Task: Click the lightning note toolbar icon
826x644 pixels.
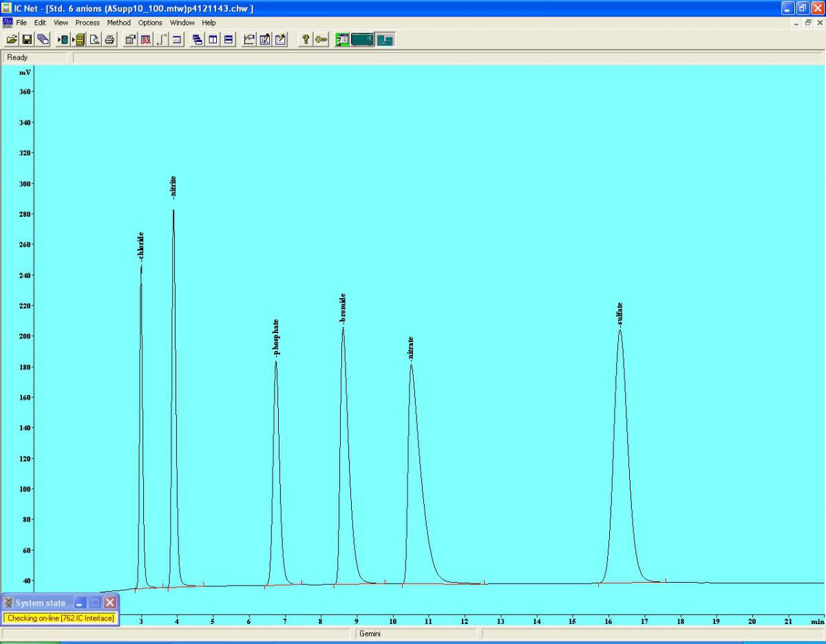Action: (x=280, y=39)
